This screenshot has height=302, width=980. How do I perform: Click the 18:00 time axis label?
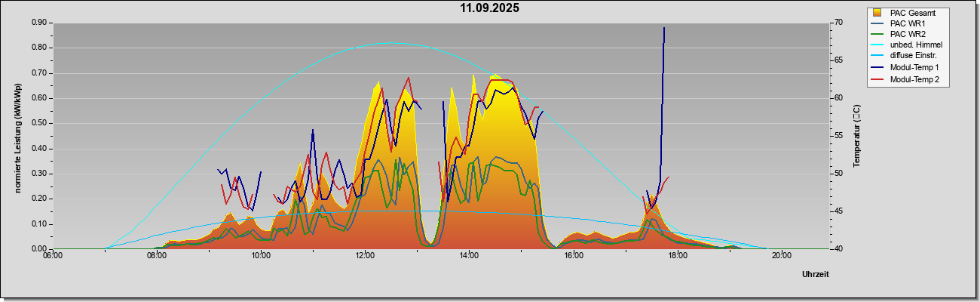tap(677, 255)
